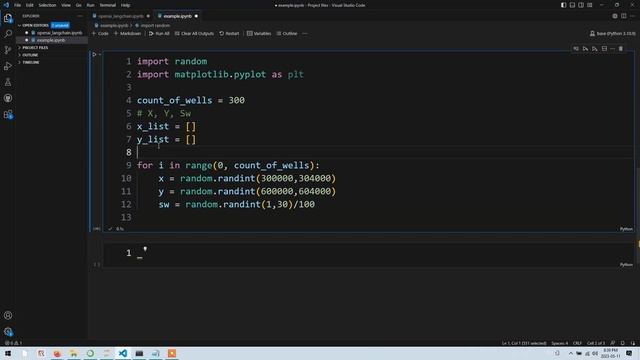Viewport: 640px width, 360px height.
Task: Open the Edit menu
Action: click(30, 5)
